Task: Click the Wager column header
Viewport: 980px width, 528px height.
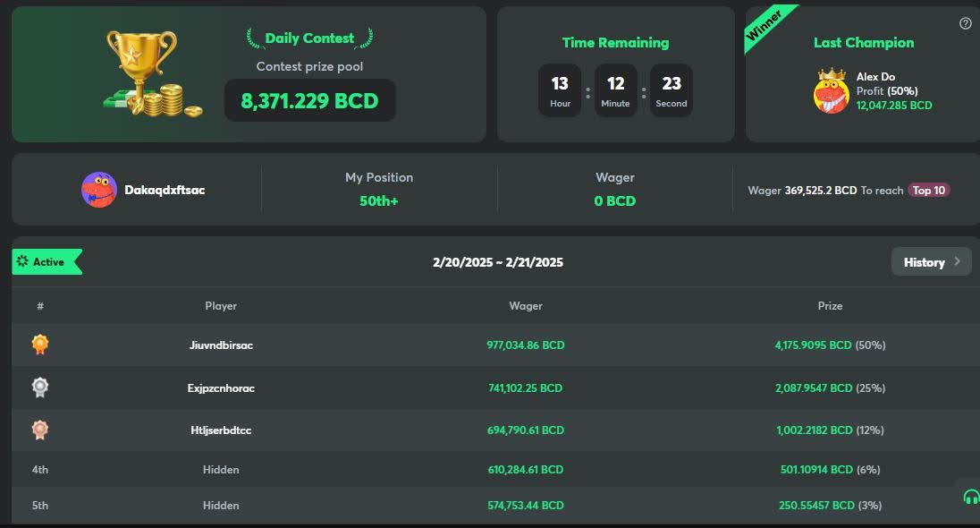Action: click(x=526, y=306)
